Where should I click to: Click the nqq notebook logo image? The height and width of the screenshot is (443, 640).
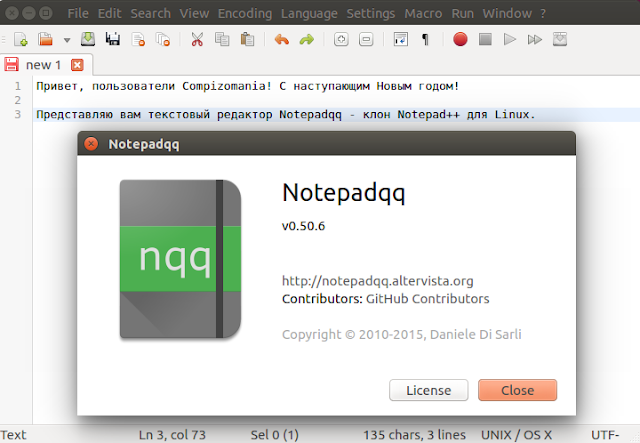[x=180, y=259]
